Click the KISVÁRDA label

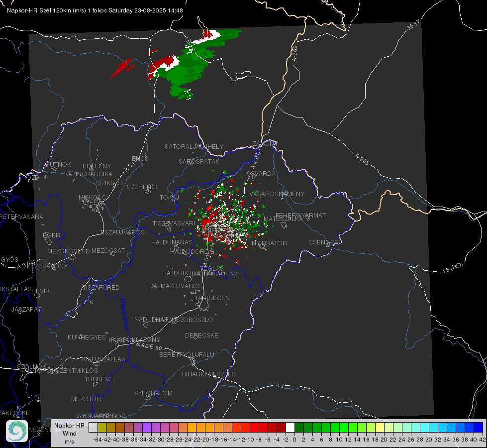(x=261, y=174)
